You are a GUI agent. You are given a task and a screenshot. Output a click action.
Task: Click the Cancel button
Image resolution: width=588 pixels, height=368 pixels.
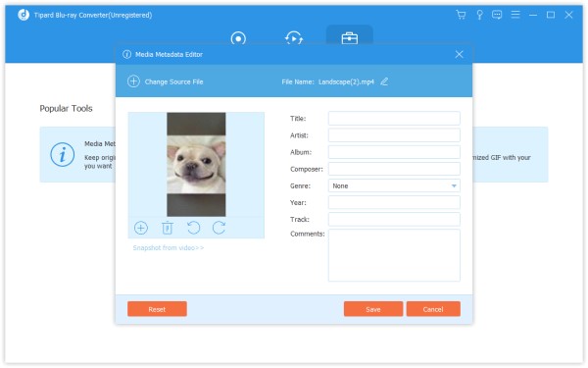tap(433, 309)
